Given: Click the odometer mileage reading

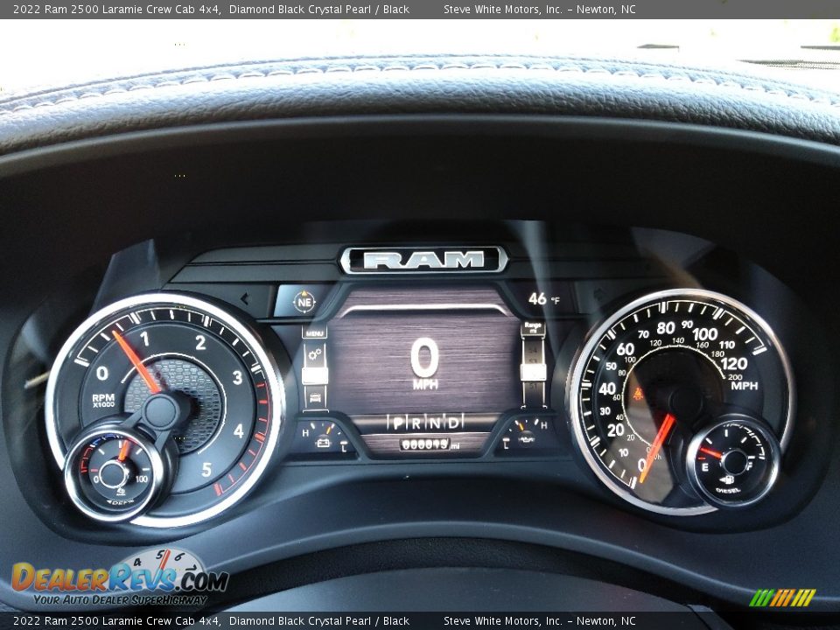Looking at the screenshot, I should pyautogui.click(x=430, y=444).
